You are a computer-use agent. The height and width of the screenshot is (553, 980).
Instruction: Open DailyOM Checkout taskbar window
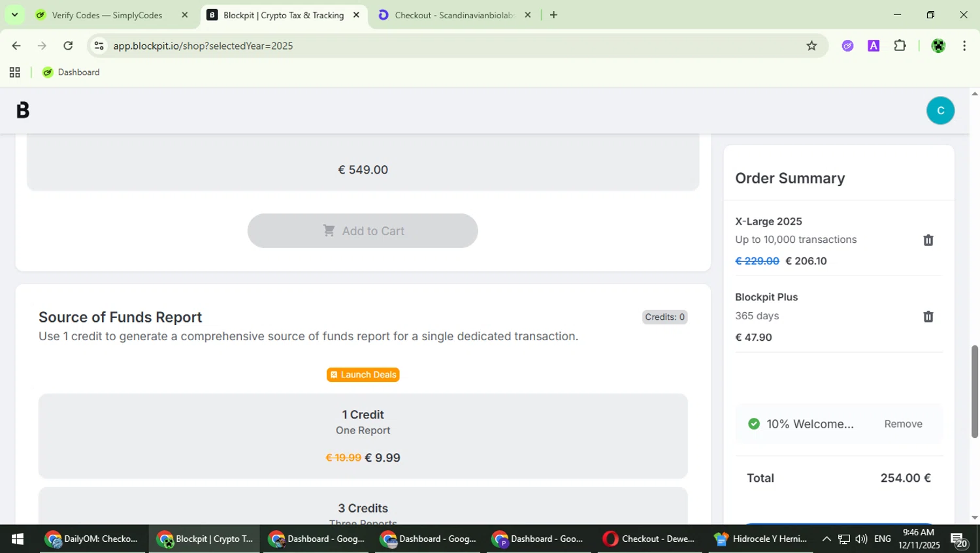tap(93, 539)
